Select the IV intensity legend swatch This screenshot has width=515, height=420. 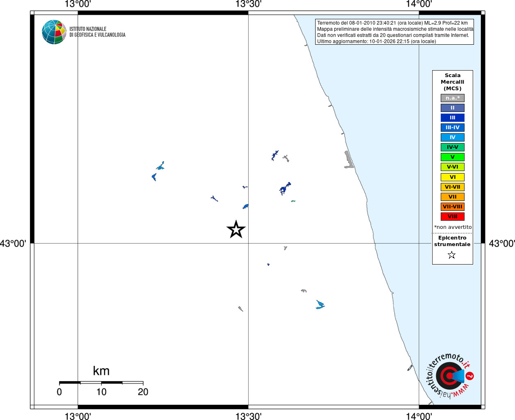pyautogui.click(x=452, y=137)
